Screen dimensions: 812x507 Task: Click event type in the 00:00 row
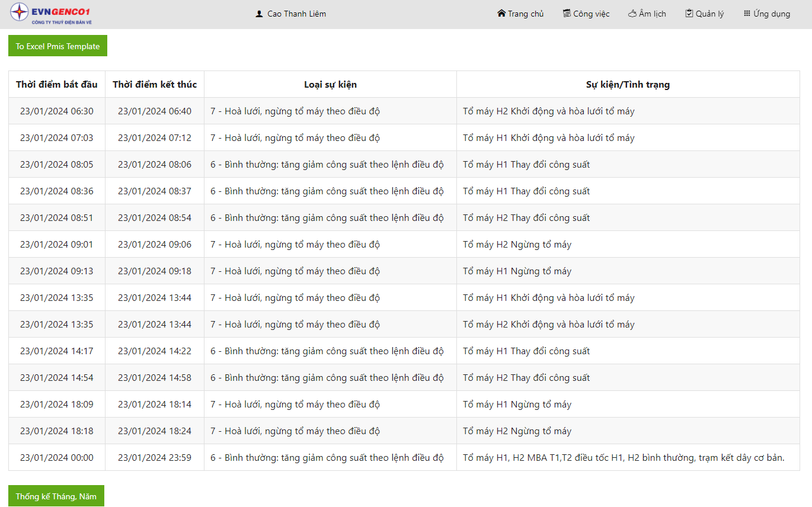[331, 457]
